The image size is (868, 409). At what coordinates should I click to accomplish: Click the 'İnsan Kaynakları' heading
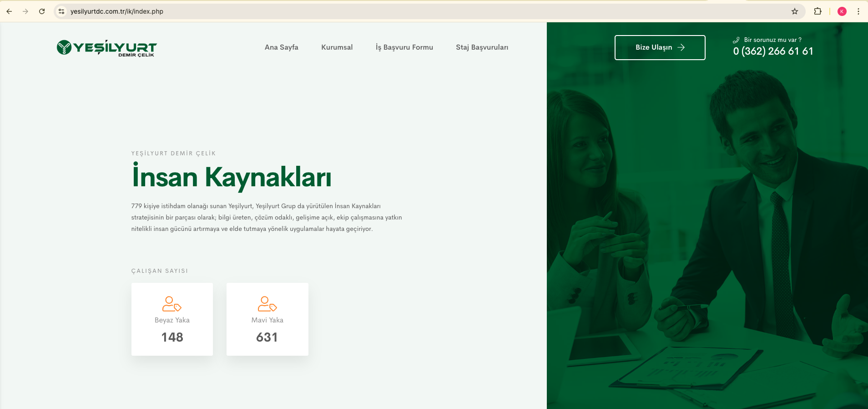click(232, 177)
